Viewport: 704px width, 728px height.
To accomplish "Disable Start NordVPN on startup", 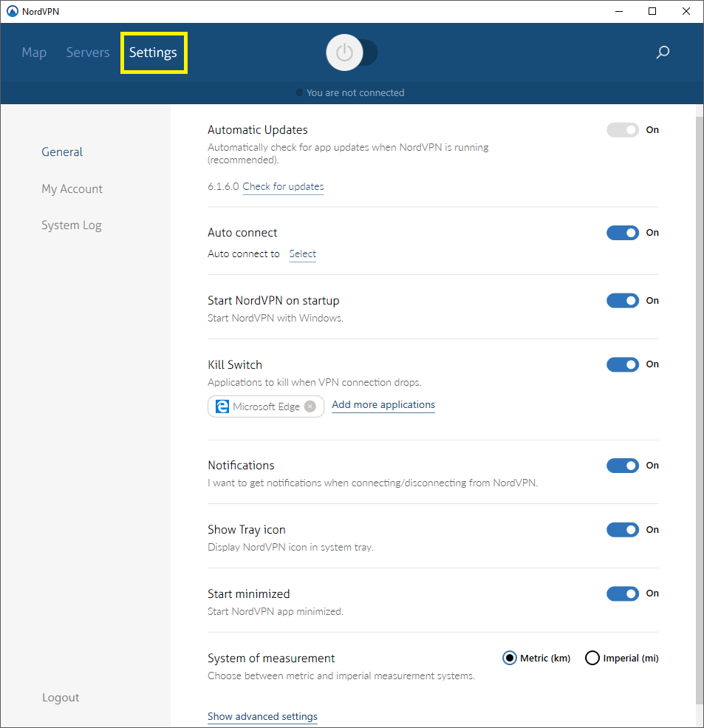I will coord(623,301).
